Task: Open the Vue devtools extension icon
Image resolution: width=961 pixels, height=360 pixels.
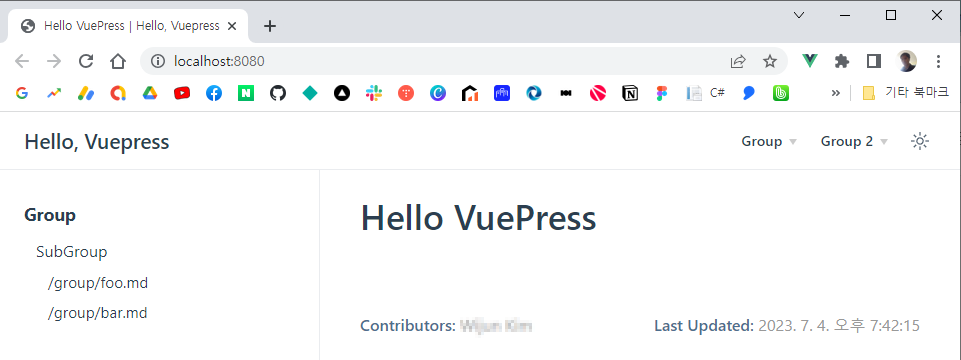Action: 810,61
